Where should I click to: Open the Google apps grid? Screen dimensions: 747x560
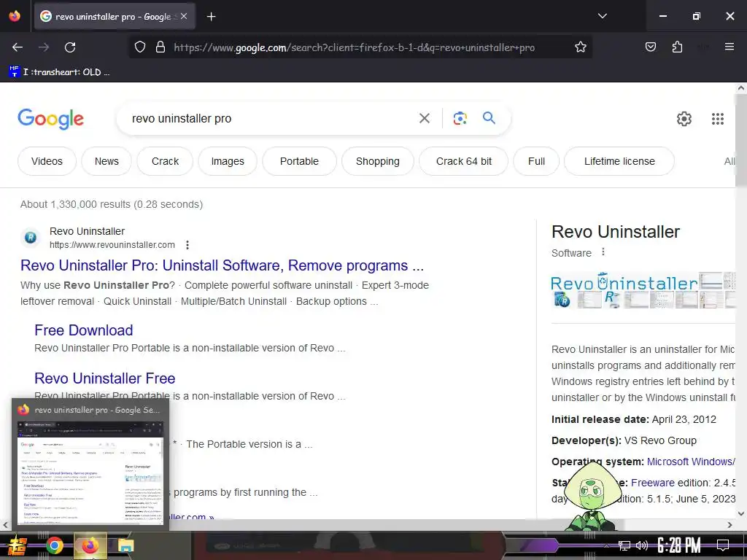point(718,119)
